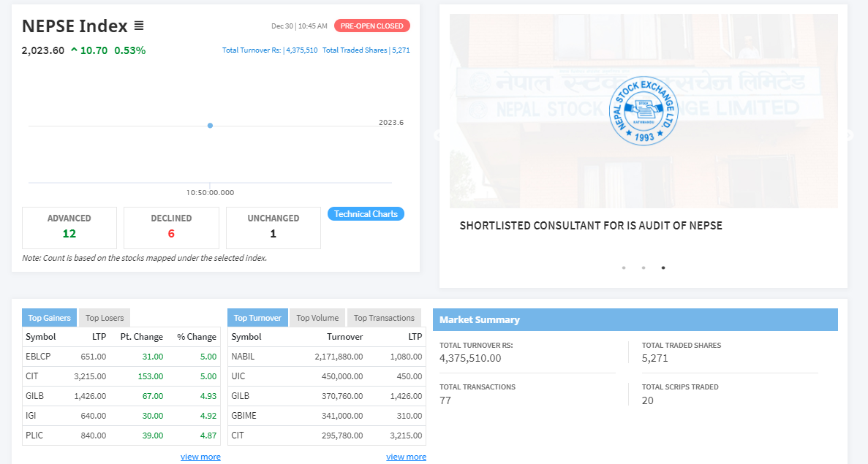Open the hamburger menu beside NEPSE Index

(139, 26)
